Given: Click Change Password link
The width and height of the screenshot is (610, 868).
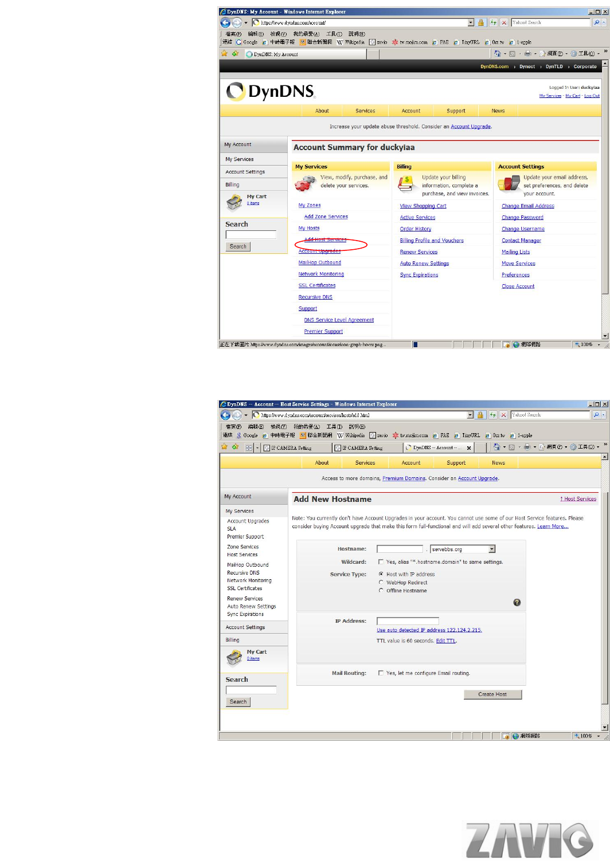Looking at the screenshot, I should (x=522, y=218).
